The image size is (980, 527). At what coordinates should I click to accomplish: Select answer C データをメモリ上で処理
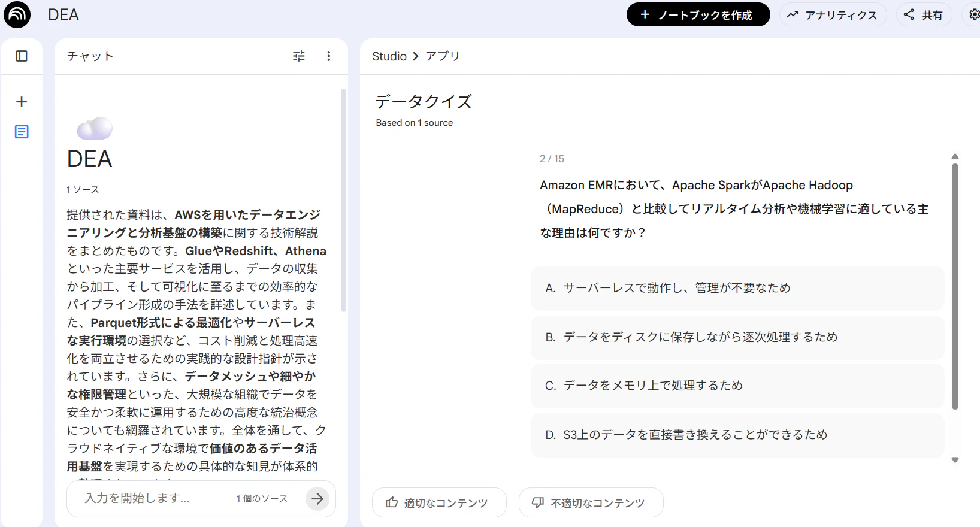(x=737, y=386)
